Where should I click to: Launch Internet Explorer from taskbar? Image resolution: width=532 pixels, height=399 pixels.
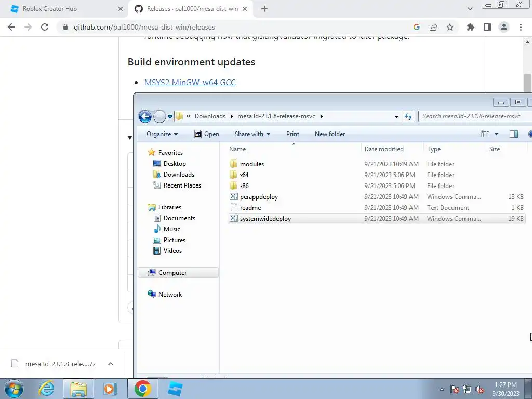click(x=46, y=389)
